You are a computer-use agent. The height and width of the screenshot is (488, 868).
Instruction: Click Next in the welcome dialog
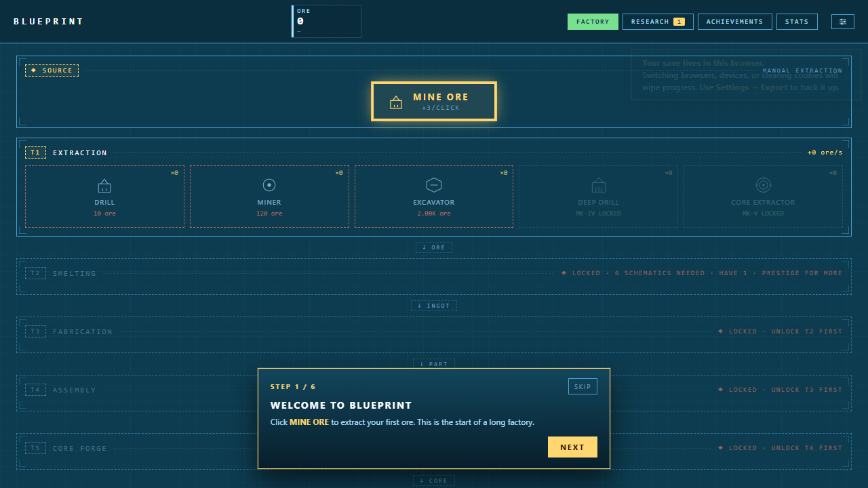572,447
